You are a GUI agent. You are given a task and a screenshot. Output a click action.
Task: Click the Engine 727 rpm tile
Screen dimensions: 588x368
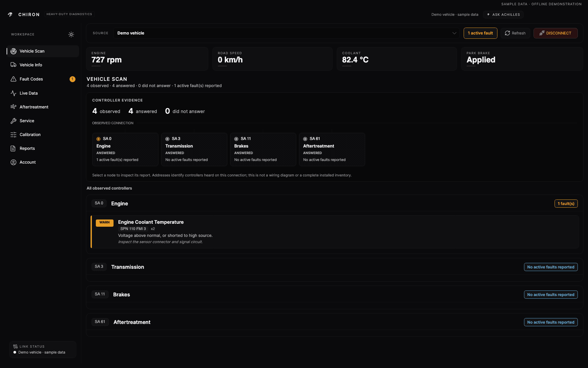[x=147, y=59]
